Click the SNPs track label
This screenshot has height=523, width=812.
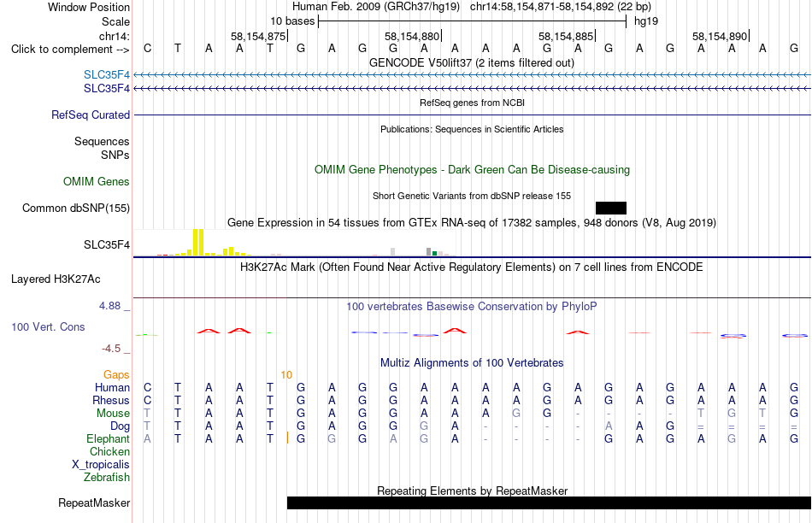coord(115,155)
